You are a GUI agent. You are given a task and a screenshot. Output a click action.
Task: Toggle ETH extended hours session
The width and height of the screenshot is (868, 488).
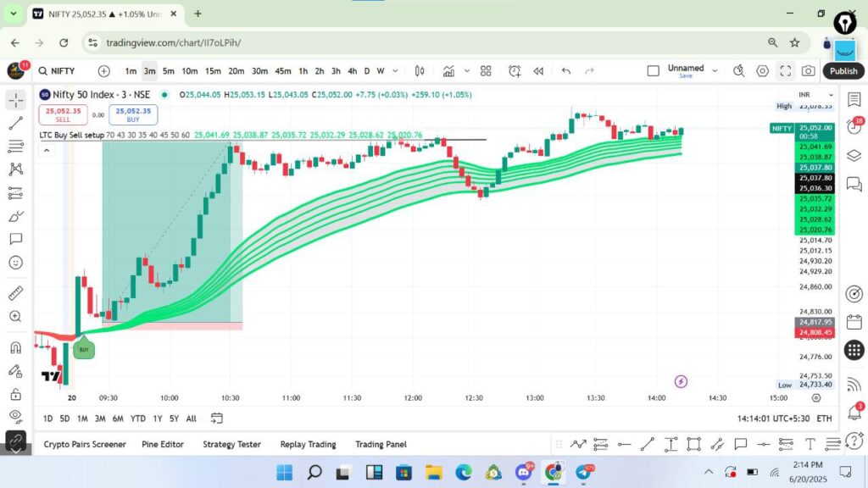824,419
